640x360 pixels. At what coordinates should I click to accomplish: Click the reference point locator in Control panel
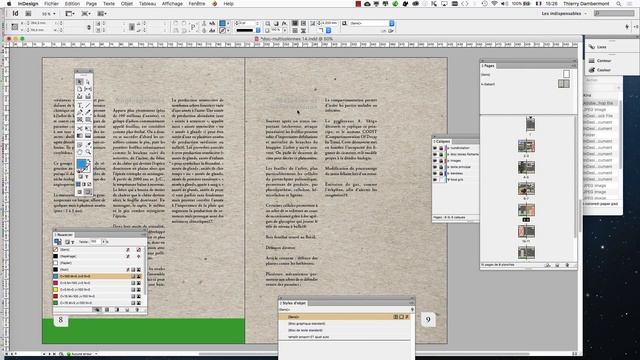click(x=15, y=27)
